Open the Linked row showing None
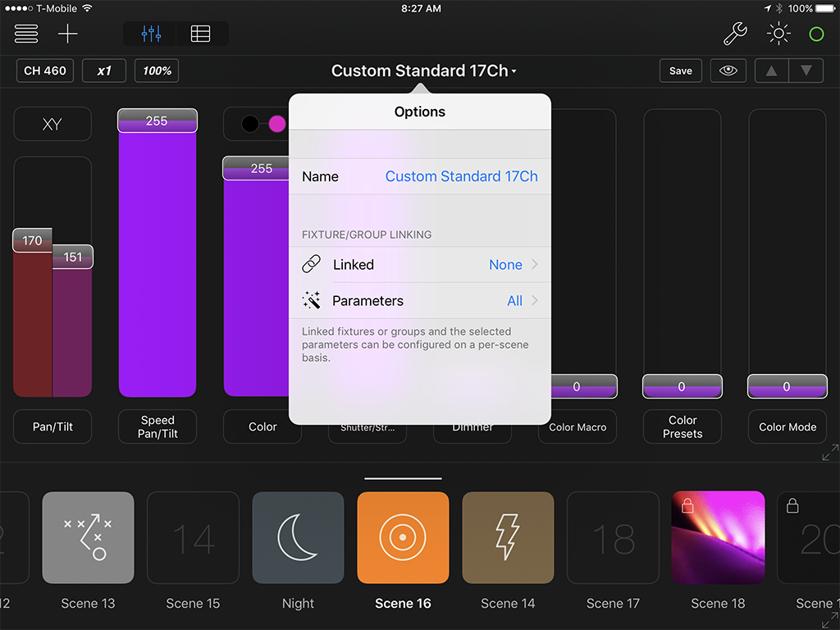The image size is (840, 630). (x=420, y=265)
